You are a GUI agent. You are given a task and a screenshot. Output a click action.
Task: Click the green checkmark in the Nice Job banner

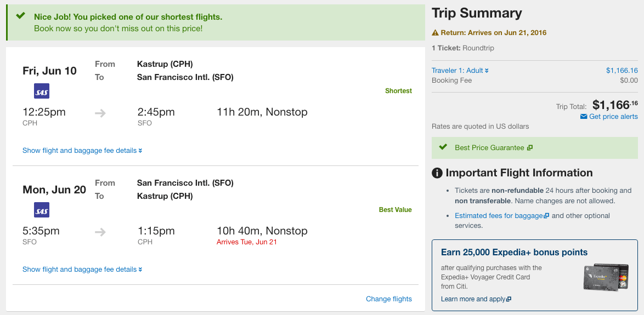[x=21, y=16]
